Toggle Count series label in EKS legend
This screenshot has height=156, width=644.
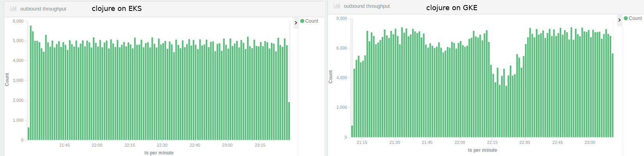pyautogui.click(x=311, y=21)
